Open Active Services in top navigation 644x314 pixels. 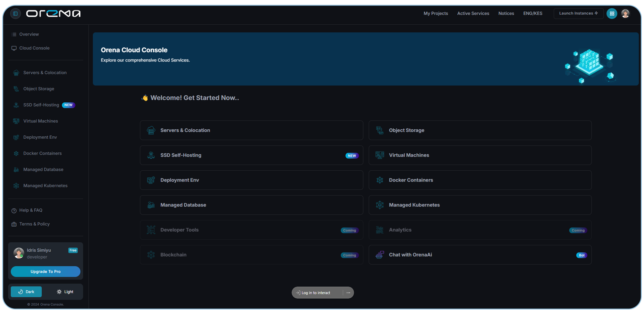pyautogui.click(x=473, y=13)
